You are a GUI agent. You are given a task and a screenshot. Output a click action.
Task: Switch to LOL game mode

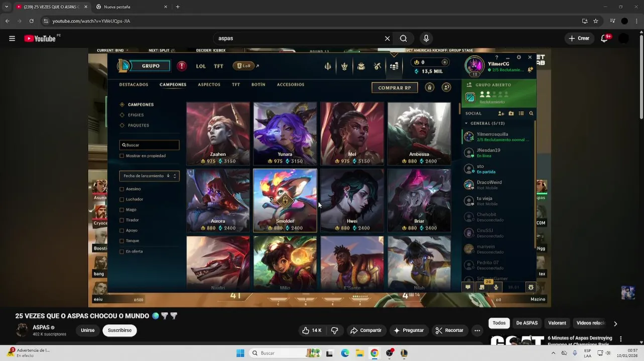coord(201,66)
